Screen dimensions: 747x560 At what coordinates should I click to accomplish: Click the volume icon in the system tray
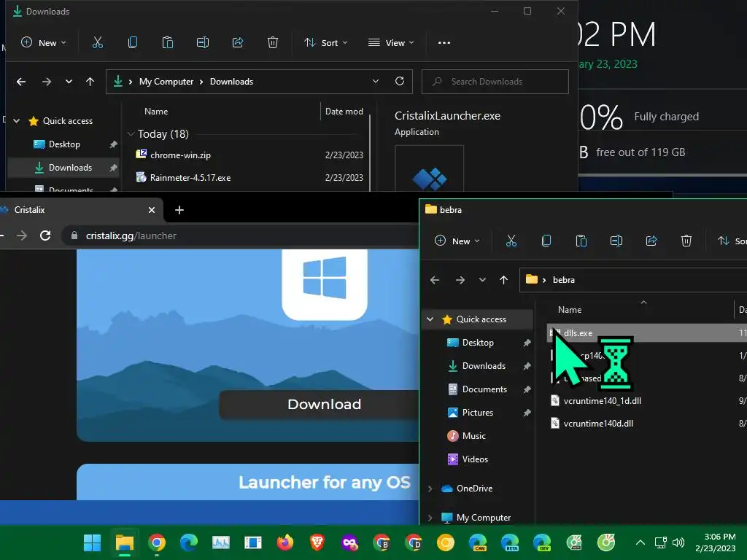678,542
